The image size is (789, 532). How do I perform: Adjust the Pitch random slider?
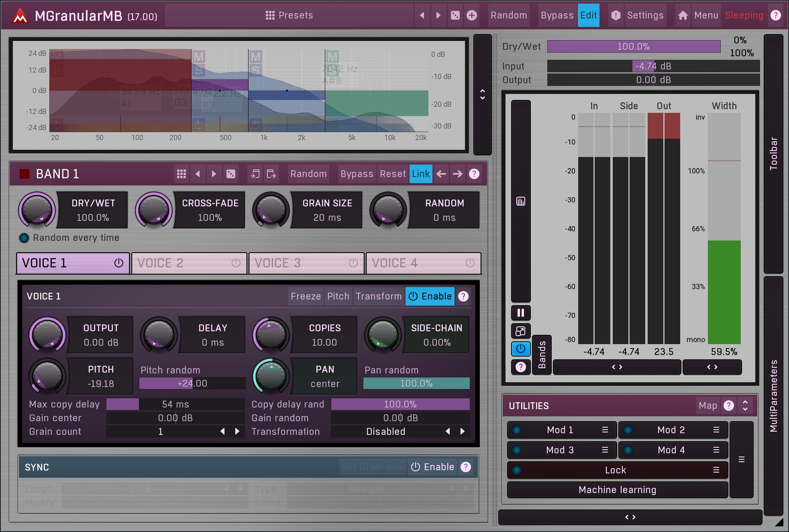192,383
